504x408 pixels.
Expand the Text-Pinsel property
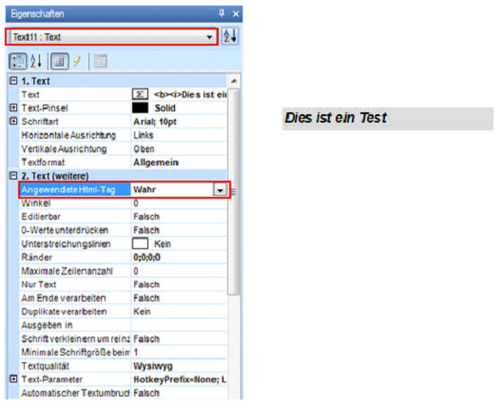(13, 108)
